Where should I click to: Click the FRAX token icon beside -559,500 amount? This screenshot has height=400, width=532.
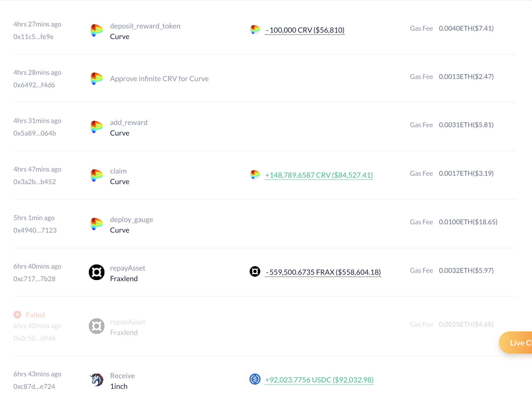pos(255,271)
